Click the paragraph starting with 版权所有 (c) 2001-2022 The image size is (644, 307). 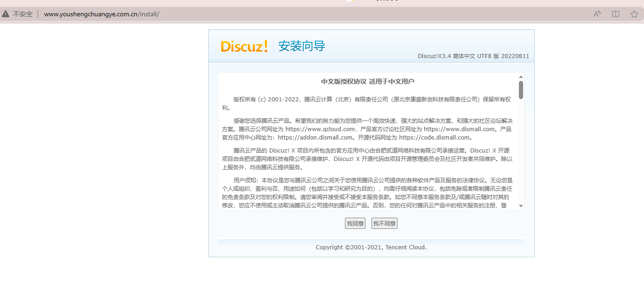coord(367,104)
